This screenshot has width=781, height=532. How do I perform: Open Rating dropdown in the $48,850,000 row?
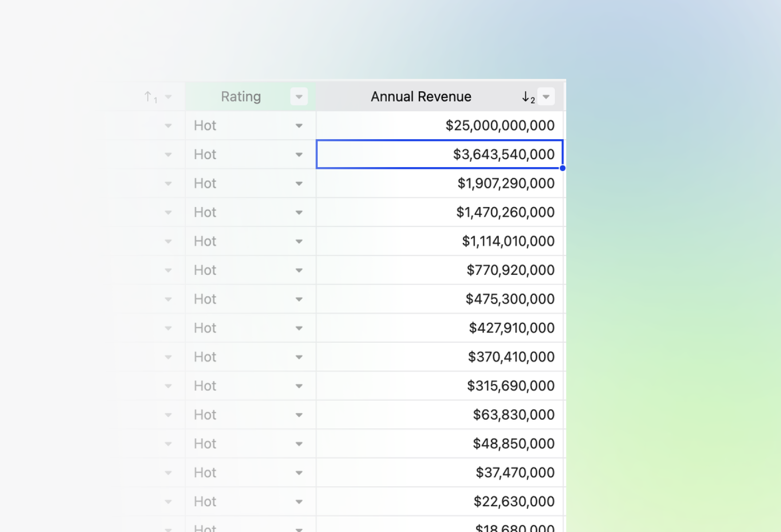(x=299, y=444)
